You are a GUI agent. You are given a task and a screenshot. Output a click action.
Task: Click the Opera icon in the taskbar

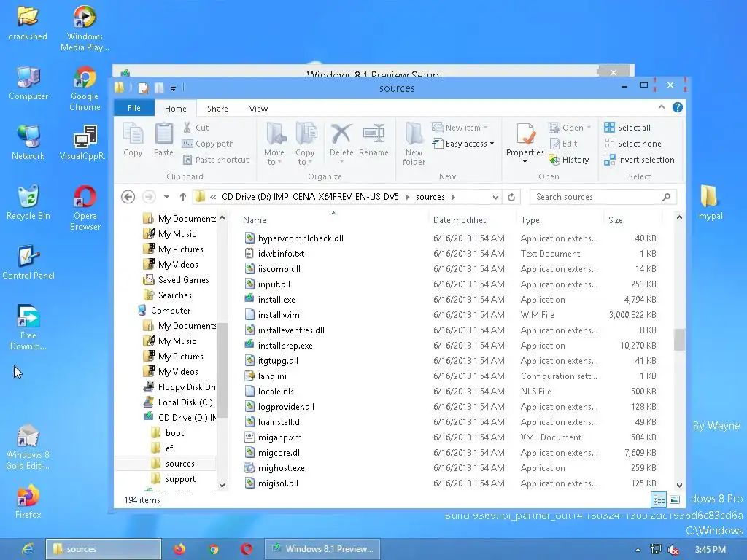(x=247, y=549)
